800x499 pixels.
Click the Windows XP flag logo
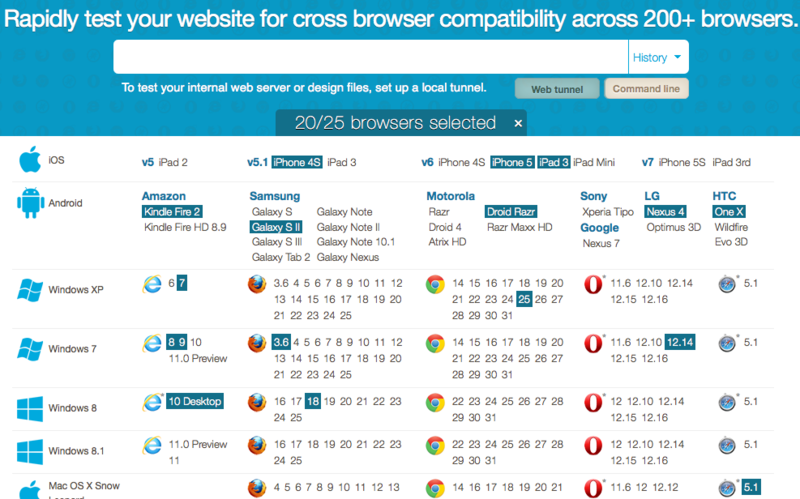[30, 290]
